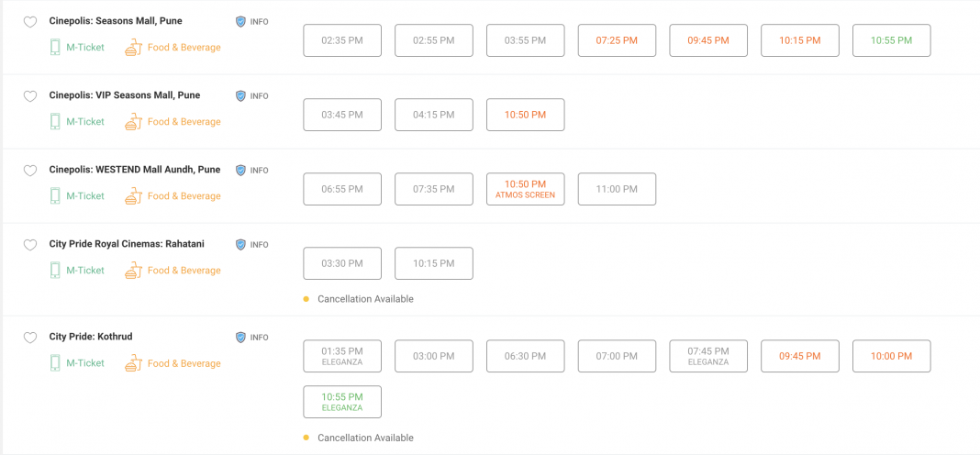This screenshot has height=455, width=980.
Task: Click Food & Beverage icon for WESTEND Mall
Action: (134, 195)
